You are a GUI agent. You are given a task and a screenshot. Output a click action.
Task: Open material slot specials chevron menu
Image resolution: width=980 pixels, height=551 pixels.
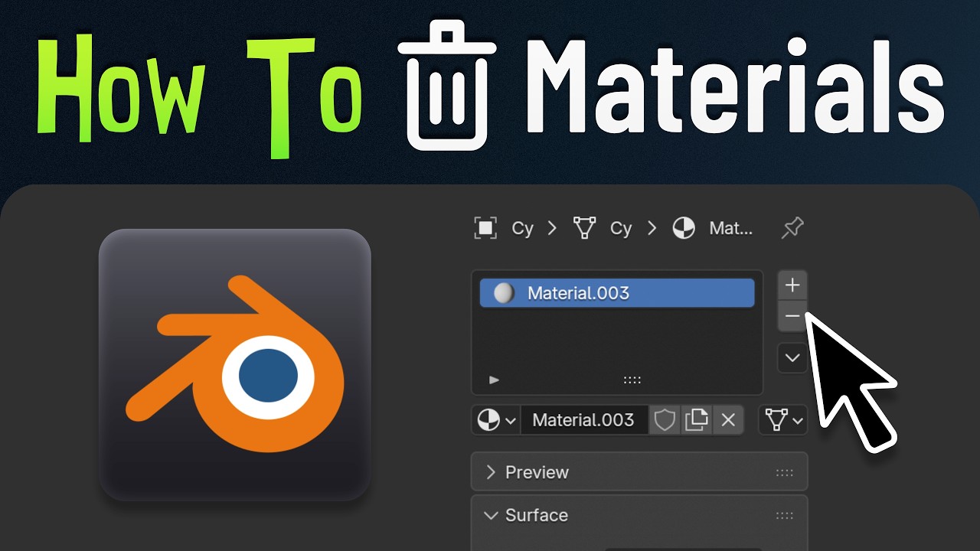[792, 358]
